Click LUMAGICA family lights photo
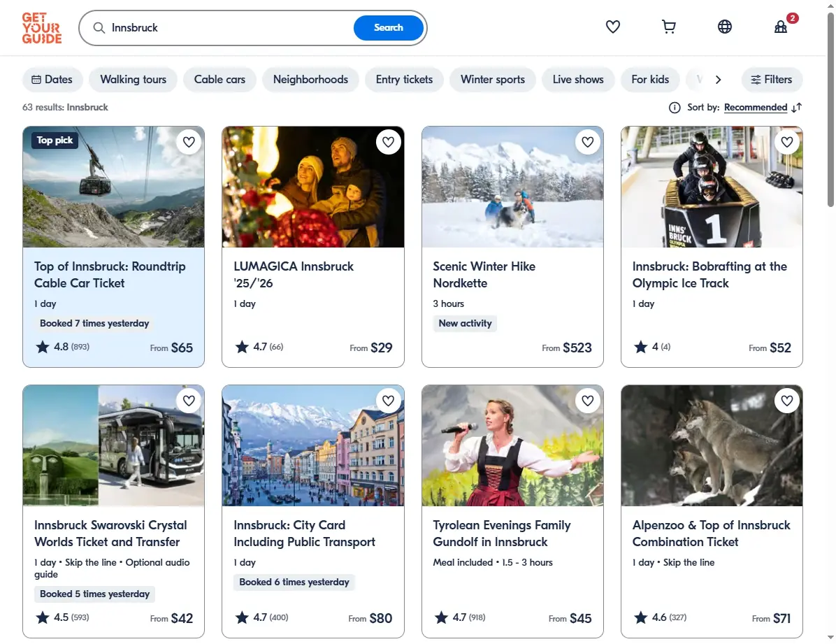The width and height of the screenshot is (836, 644). [313, 187]
